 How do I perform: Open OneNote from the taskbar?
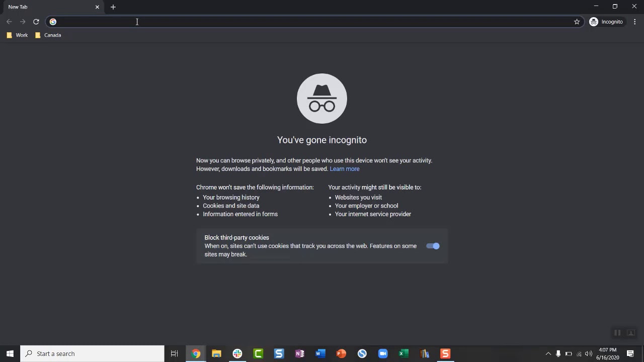(300, 353)
